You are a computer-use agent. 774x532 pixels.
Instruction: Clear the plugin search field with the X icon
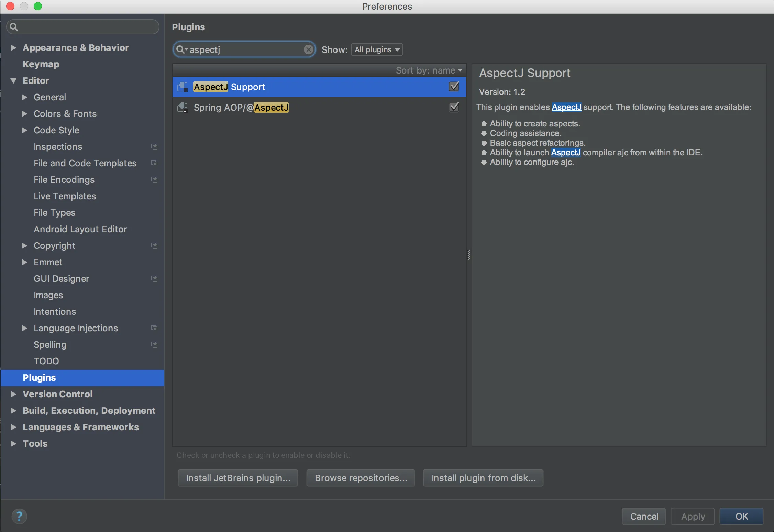click(x=308, y=49)
